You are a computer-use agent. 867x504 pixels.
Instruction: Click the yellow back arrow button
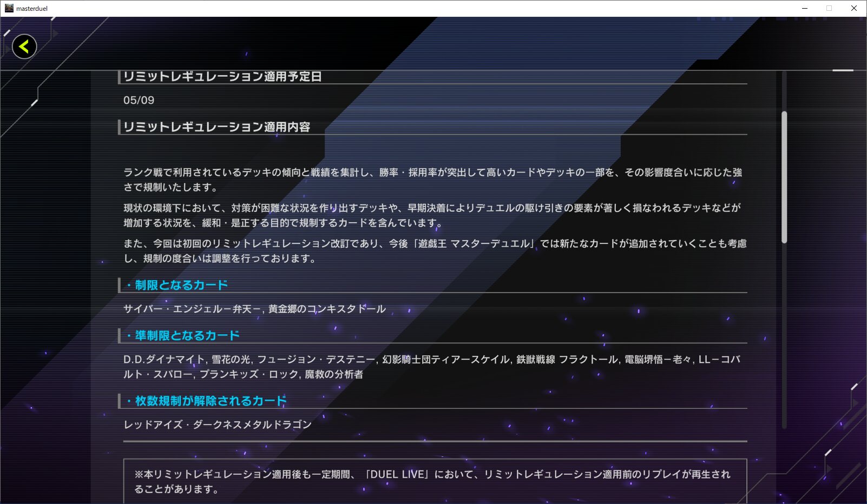[24, 47]
